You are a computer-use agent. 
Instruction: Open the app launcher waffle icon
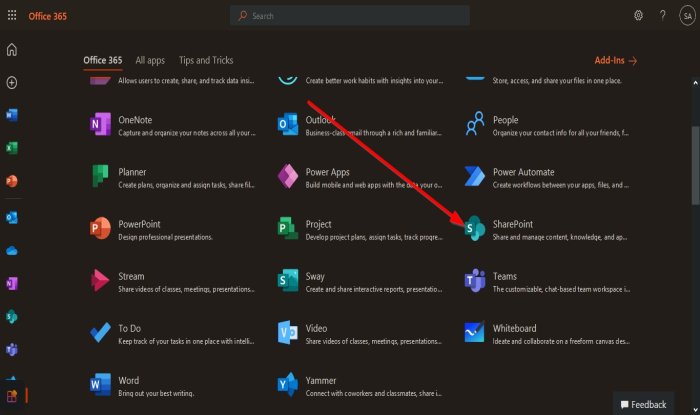12,16
